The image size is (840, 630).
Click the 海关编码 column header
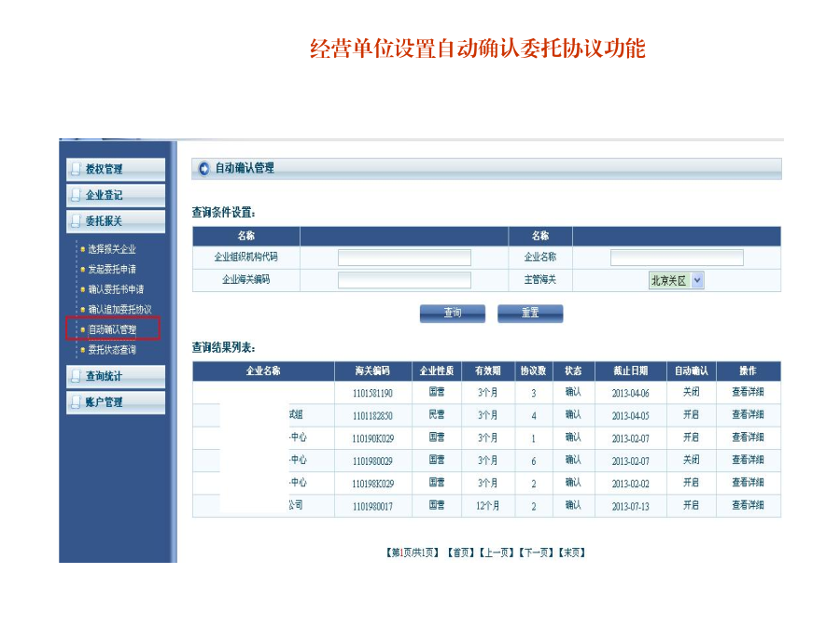tap(372, 371)
